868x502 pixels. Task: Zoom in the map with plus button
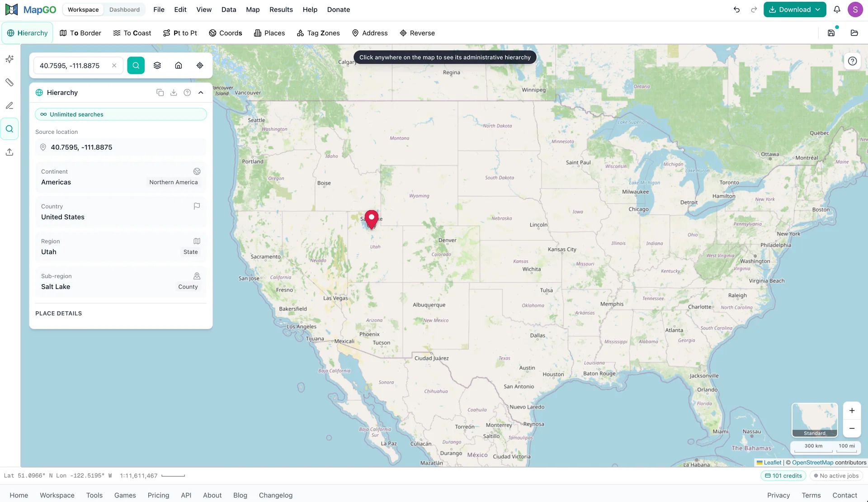(x=852, y=411)
